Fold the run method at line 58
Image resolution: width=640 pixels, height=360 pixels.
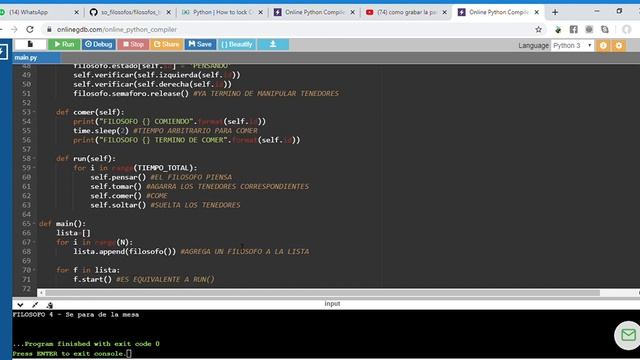pyautogui.click(x=34, y=158)
